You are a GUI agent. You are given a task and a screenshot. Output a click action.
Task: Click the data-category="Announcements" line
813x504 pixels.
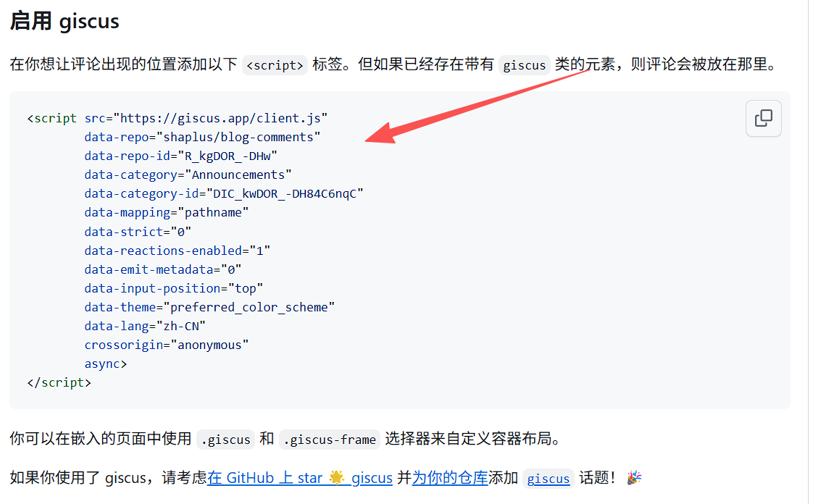coord(188,175)
